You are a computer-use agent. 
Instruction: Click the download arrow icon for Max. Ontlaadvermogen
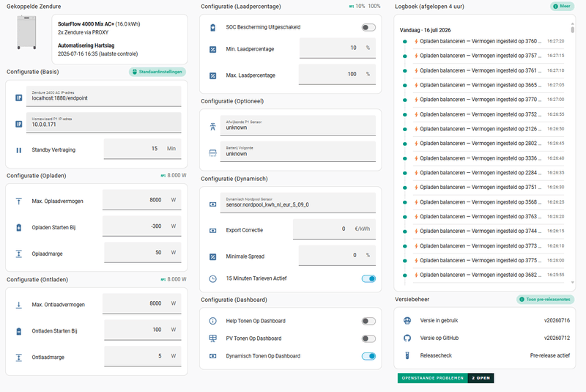[19, 305]
